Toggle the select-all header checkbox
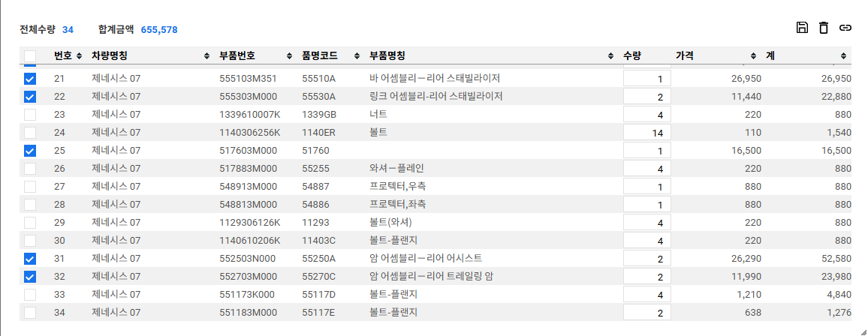Image resolution: width=868 pixels, height=336 pixels. 30,56
